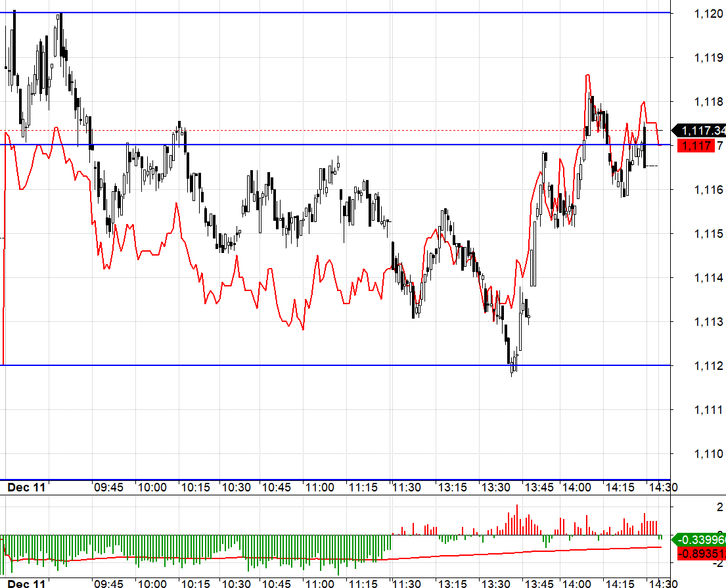Click the 10:00 time label under price chart
Screen dimensions: 726x588
coord(152,487)
